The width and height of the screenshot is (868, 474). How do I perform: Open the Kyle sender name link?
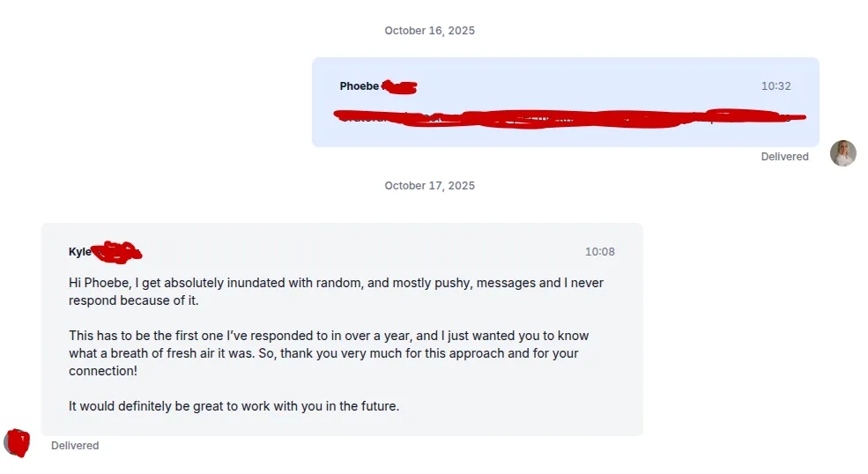79,252
